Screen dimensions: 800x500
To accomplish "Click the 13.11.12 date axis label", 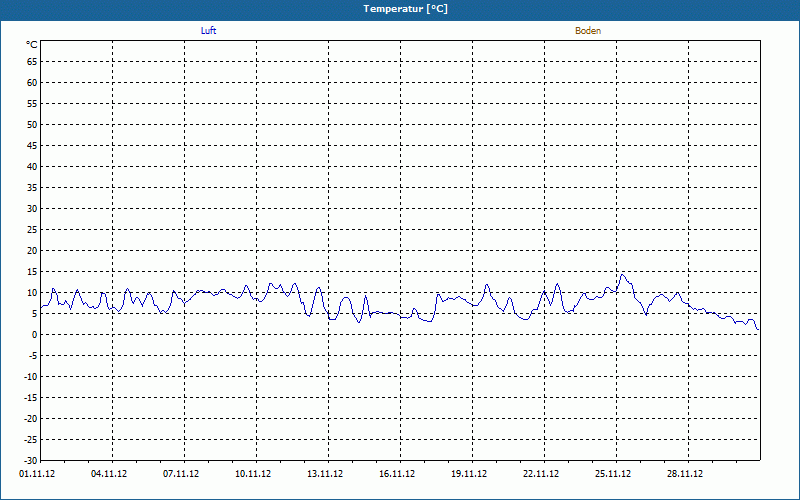I will (x=325, y=474).
